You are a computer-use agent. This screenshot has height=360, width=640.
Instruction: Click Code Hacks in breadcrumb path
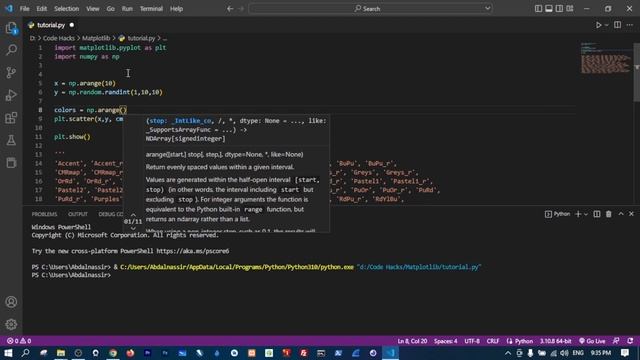point(59,38)
